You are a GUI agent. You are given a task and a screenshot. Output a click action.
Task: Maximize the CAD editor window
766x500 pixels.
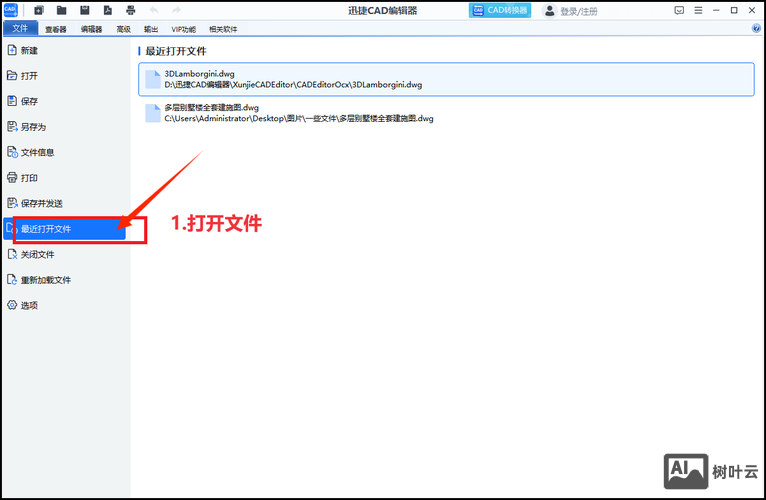[734, 10]
